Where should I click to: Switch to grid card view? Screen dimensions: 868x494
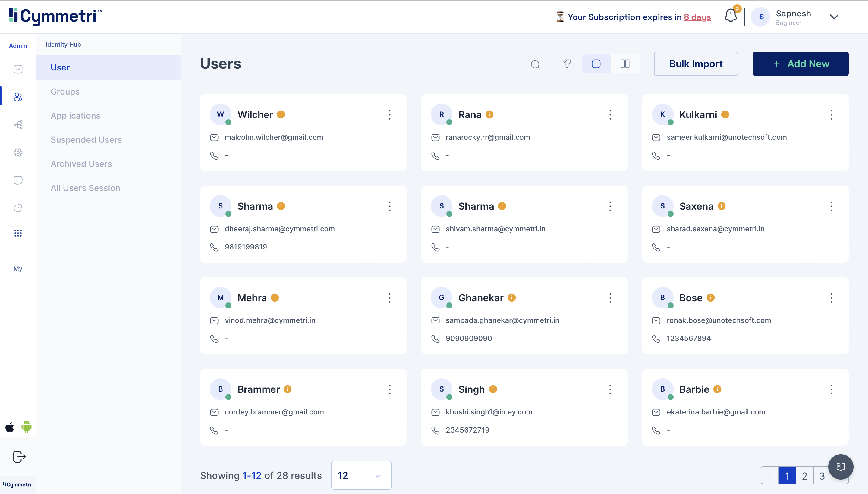click(596, 64)
